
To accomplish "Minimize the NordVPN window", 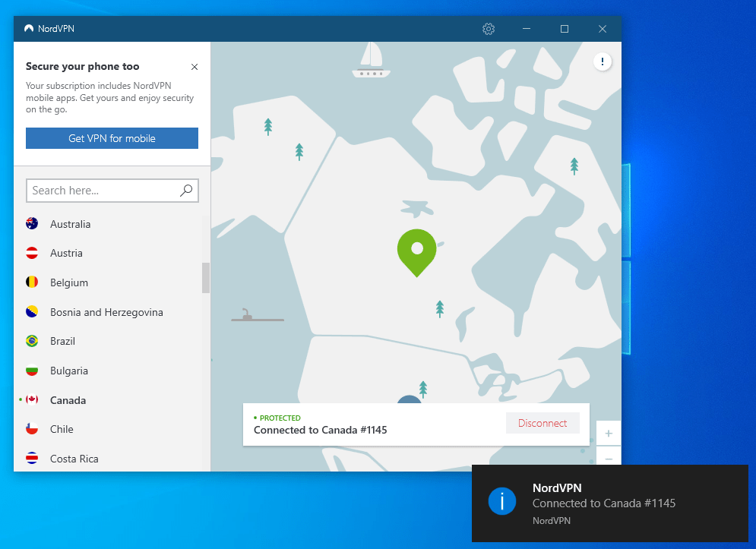I will pyautogui.click(x=527, y=29).
